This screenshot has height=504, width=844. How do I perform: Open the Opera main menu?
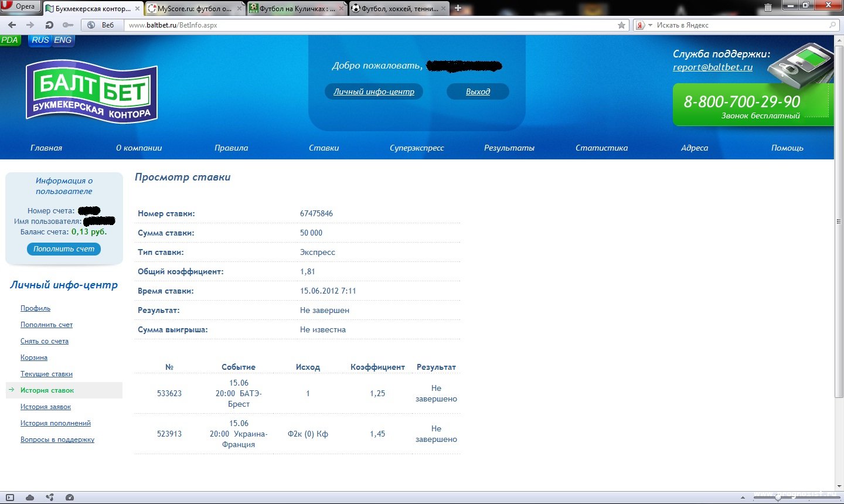[20, 6]
